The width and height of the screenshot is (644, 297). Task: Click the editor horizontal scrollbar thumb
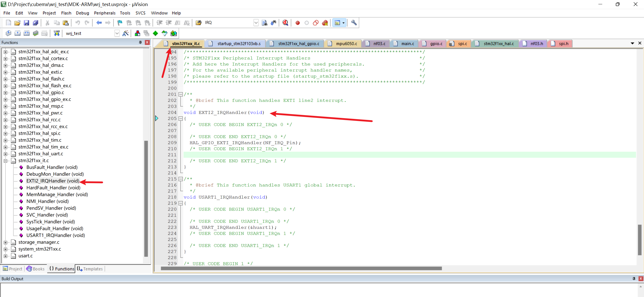(301, 269)
